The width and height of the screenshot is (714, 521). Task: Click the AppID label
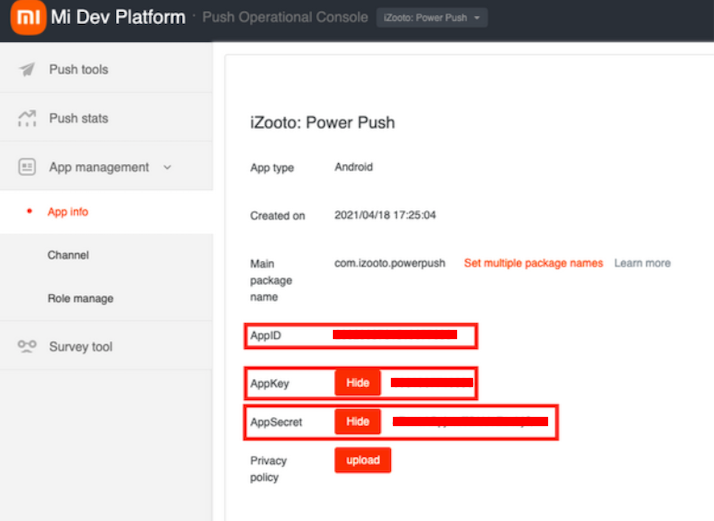[265, 336]
